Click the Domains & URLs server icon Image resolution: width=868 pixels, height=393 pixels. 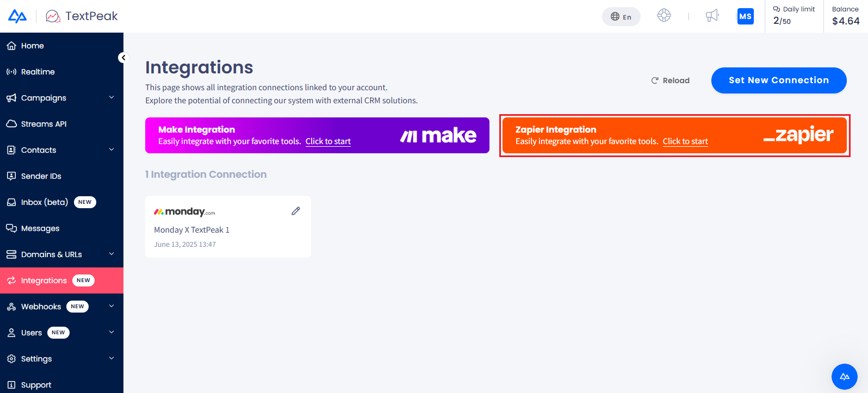(x=11, y=254)
